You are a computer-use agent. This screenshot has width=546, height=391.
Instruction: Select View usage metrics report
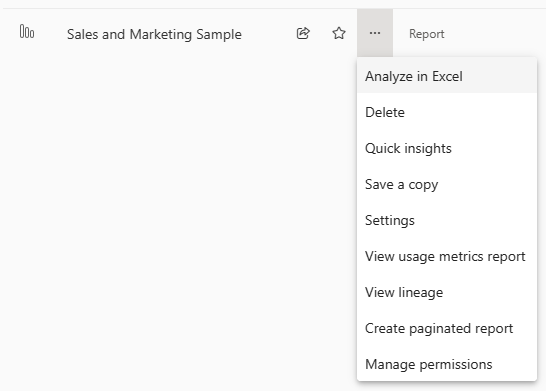pos(447,257)
